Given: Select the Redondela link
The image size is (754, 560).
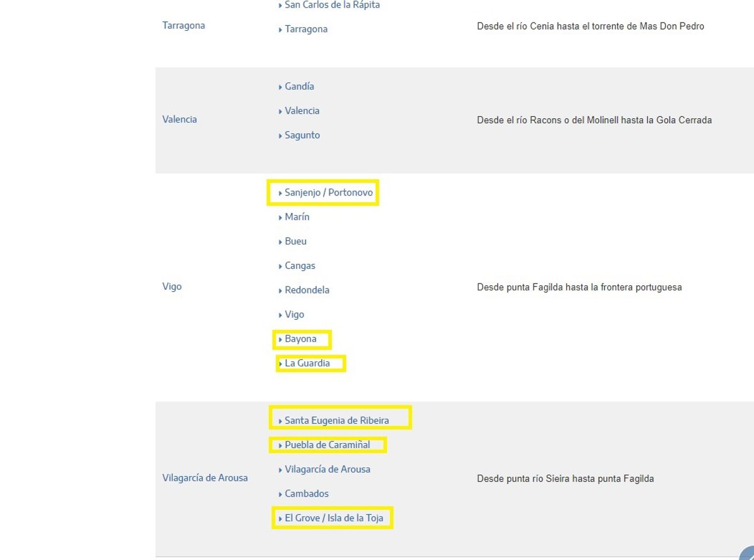Looking at the screenshot, I should (307, 290).
